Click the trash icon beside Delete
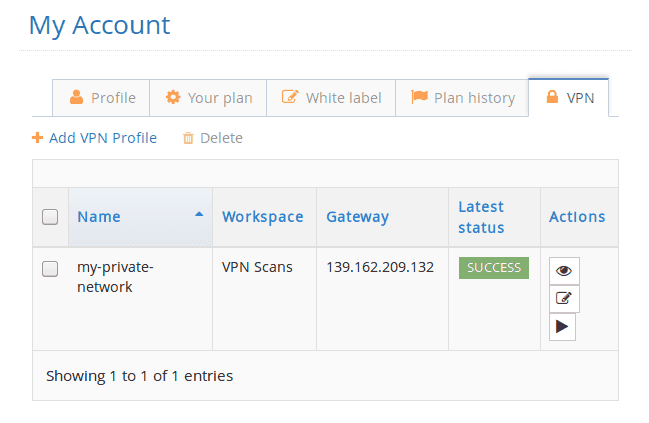 click(x=188, y=138)
